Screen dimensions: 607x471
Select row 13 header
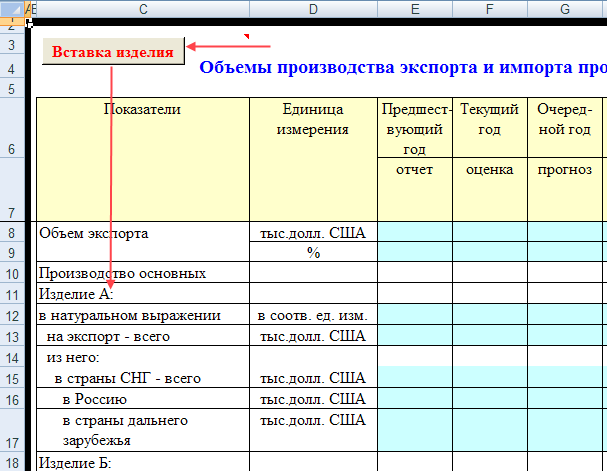click(12, 336)
